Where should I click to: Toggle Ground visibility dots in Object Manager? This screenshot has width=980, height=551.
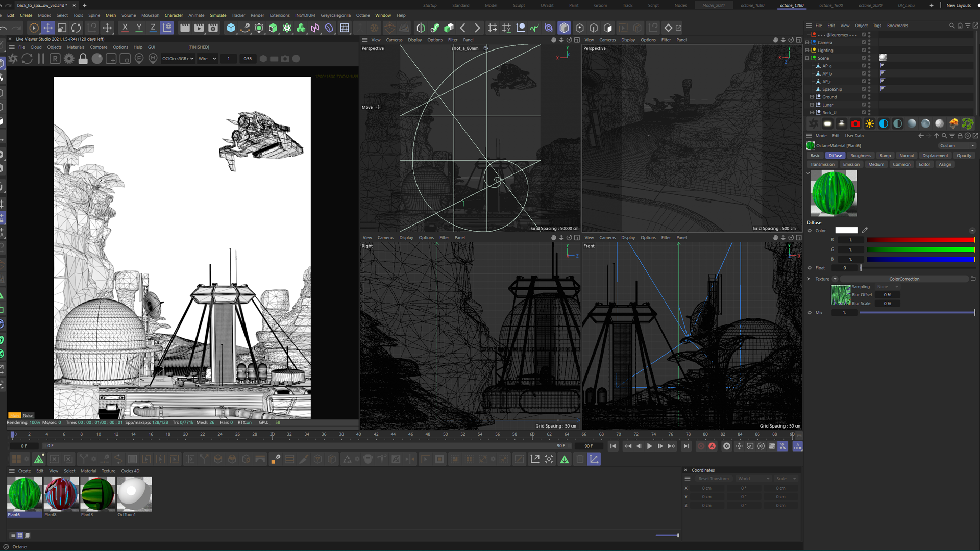tap(869, 97)
